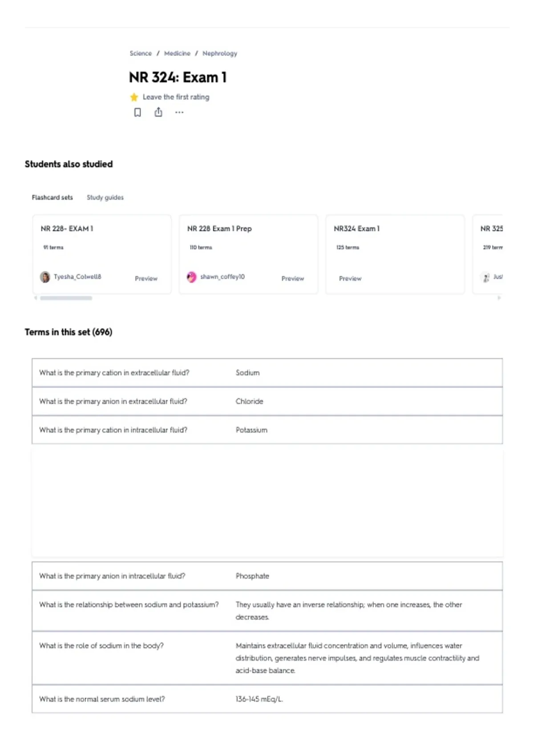Open the Science breadcrumb link
Viewport: 534px width, 756px height.
point(141,53)
